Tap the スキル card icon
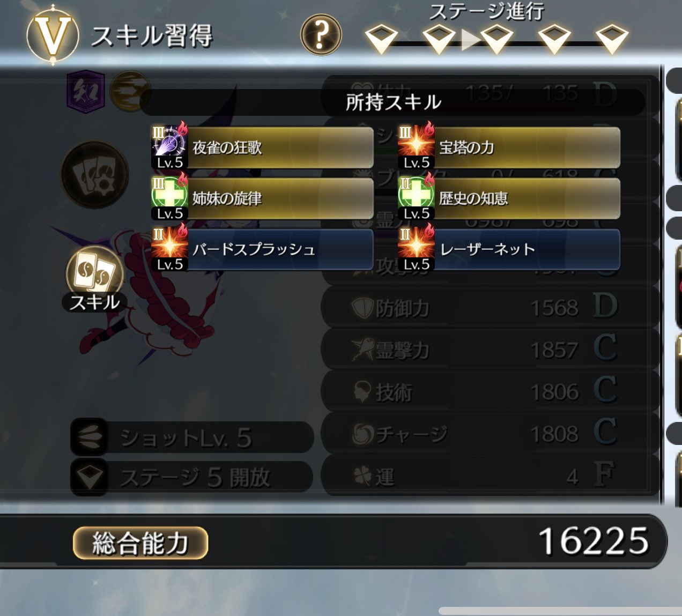 coord(94,271)
